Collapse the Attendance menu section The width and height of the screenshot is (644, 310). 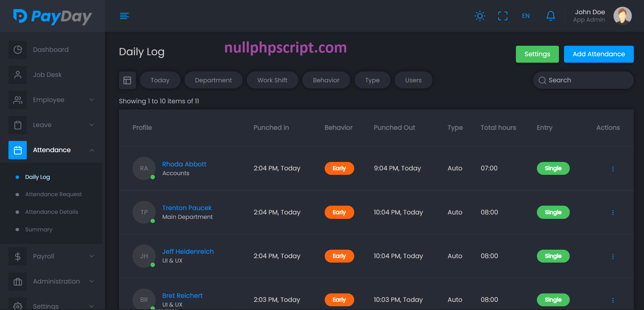pos(92,150)
